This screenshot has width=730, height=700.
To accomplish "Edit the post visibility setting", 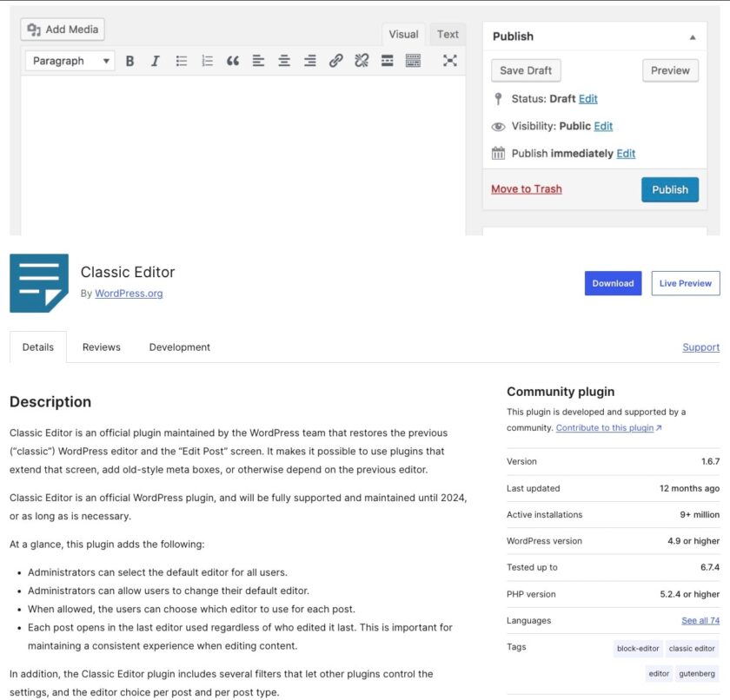I will point(603,126).
